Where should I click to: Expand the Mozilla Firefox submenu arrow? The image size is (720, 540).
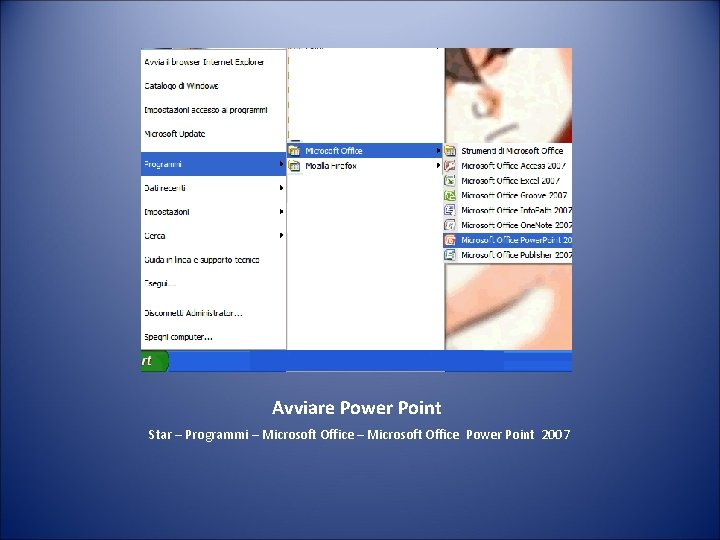tap(438, 166)
